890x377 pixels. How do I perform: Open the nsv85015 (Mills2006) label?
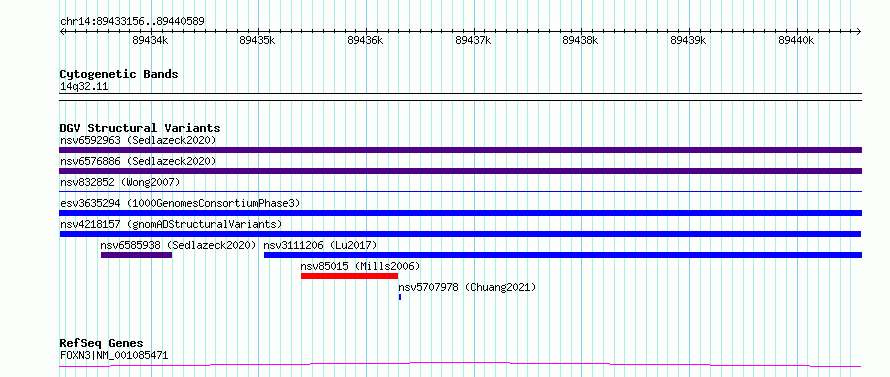(360, 266)
